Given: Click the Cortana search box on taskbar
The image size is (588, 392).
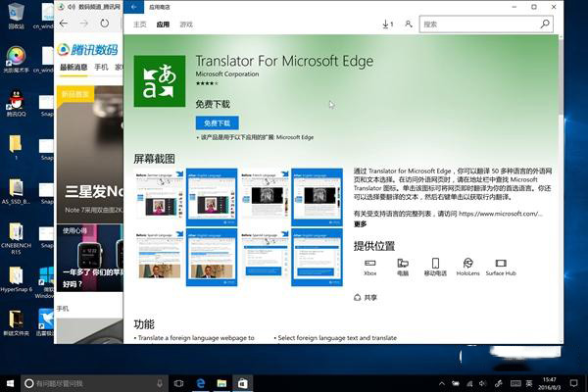Looking at the screenshot, I should tap(94, 383).
